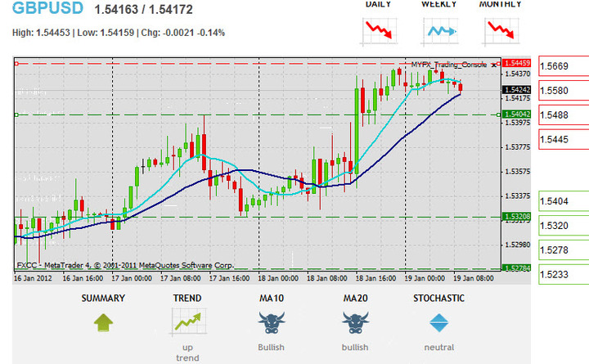Click the green 1.53208 price marker on axis
Screen dimensions: 589x364
click(x=516, y=217)
